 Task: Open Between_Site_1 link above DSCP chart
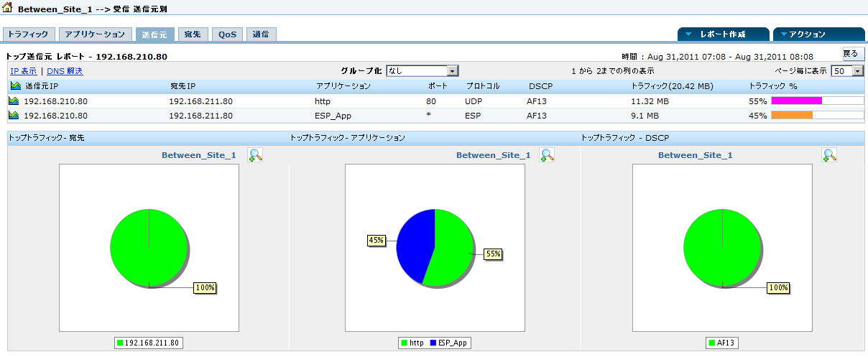tap(696, 155)
